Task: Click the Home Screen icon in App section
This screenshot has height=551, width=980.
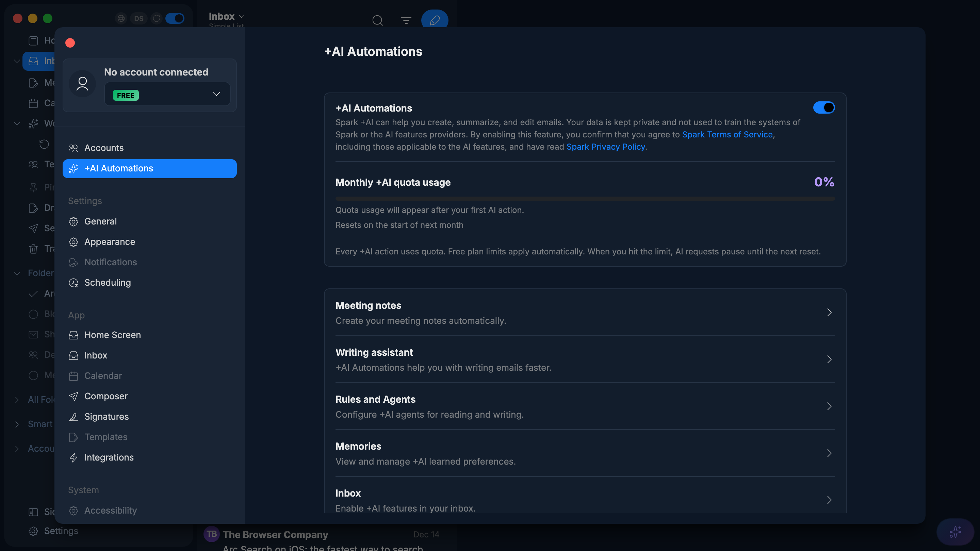Action: click(73, 335)
